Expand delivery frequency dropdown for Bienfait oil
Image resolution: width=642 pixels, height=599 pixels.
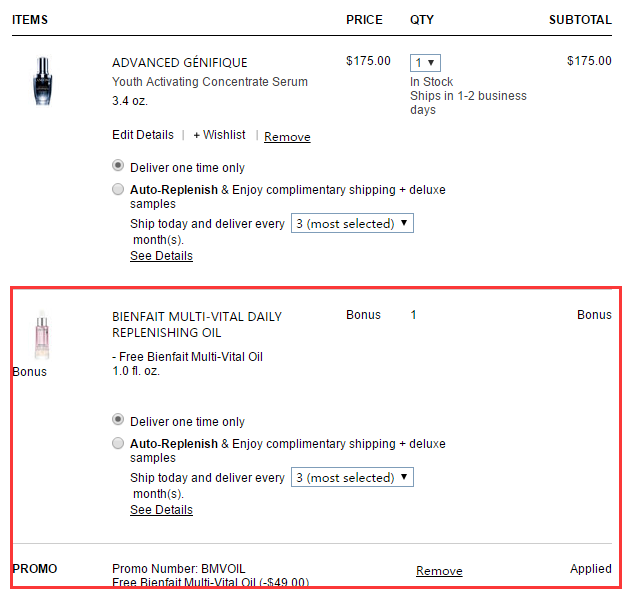coord(352,477)
